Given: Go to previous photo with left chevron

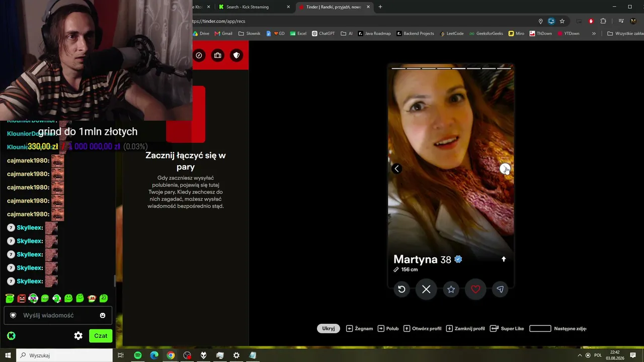Looking at the screenshot, I should [396, 169].
